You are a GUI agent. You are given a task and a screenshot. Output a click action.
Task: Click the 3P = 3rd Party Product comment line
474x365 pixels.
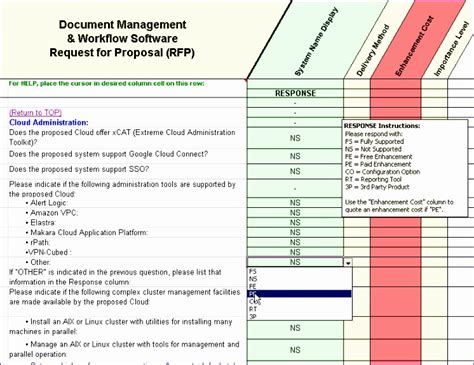[x=377, y=187]
